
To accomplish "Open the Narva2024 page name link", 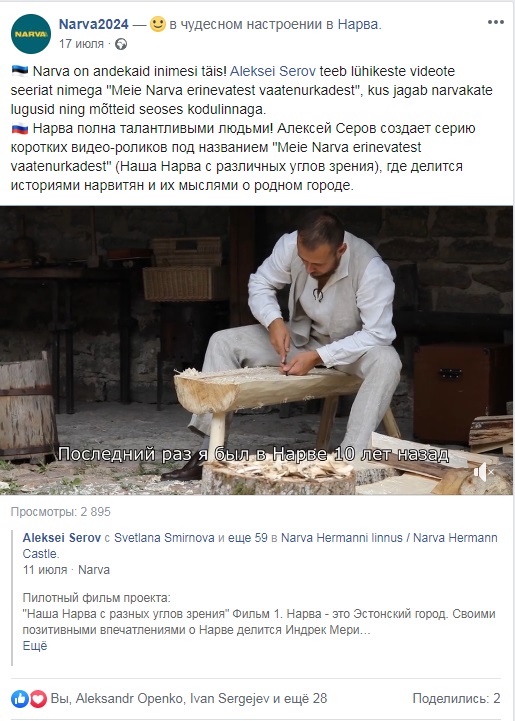I will tap(93, 24).
